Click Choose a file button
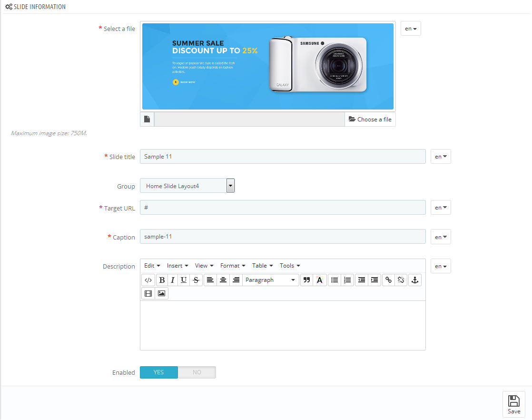Viewport: 532px width, 420px height. coord(370,119)
